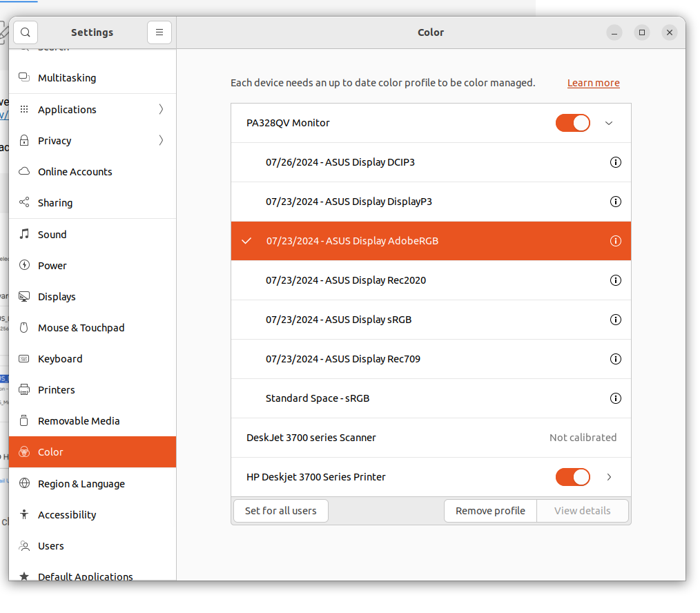The image size is (700, 613).
Task: Click the search icon in Settings header
Action: [x=26, y=32]
